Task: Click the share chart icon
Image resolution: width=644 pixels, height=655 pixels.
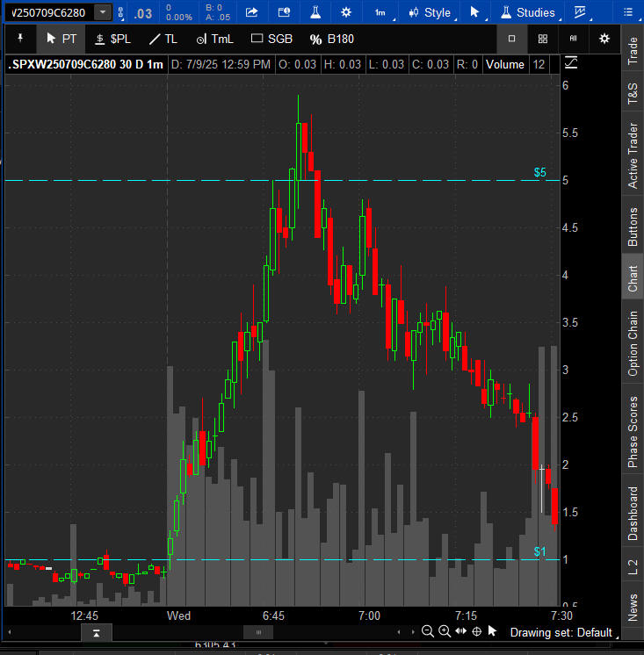Action: pos(252,12)
